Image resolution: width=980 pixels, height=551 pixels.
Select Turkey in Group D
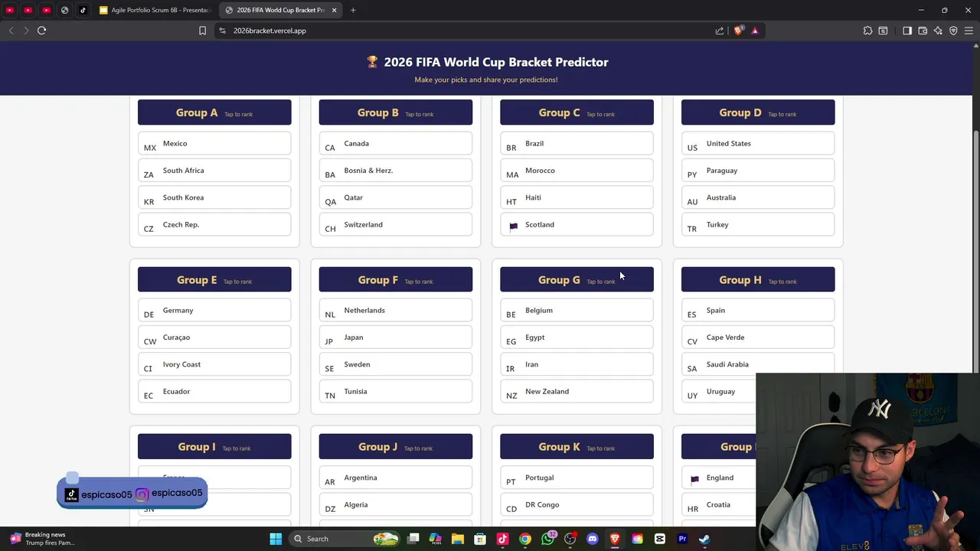[x=758, y=224]
